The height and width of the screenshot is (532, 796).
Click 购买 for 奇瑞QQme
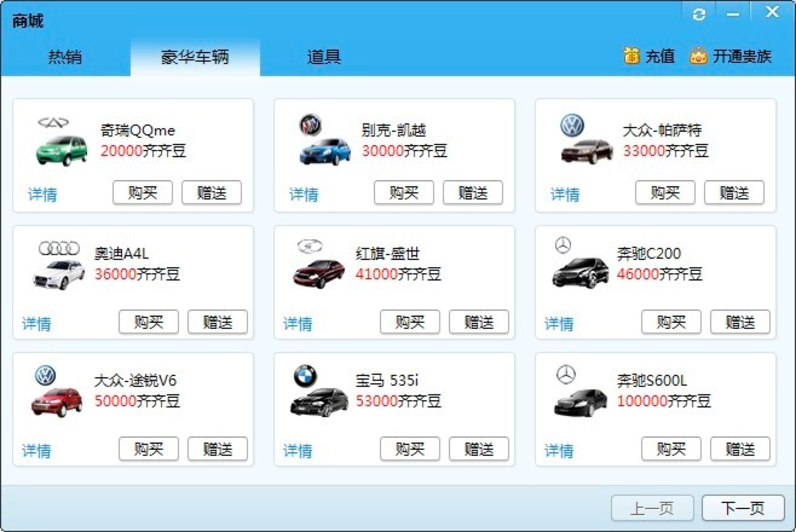tap(143, 192)
